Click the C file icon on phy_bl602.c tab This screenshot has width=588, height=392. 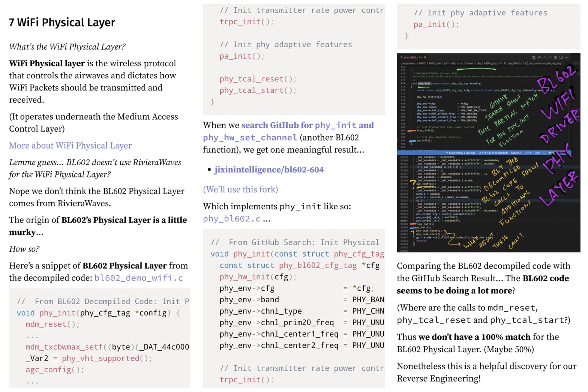(x=402, y=57)
